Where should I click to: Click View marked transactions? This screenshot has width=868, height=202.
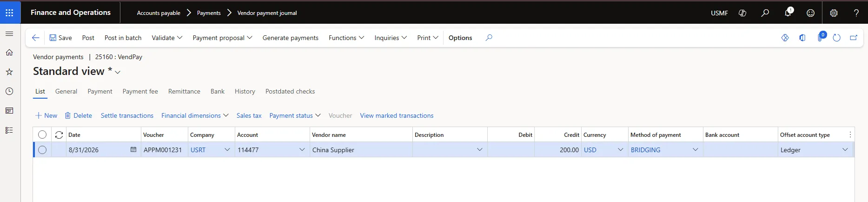[x=397, y=115]
